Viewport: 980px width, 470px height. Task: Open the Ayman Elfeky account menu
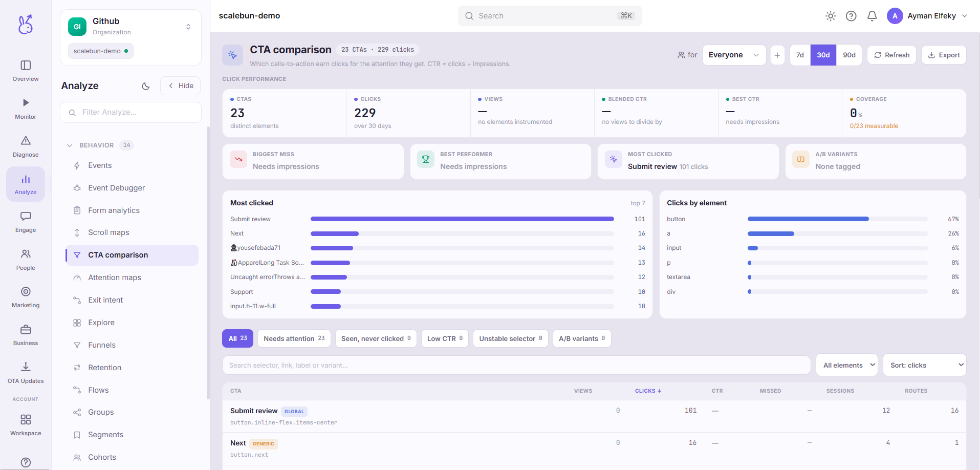pos(927,16)
